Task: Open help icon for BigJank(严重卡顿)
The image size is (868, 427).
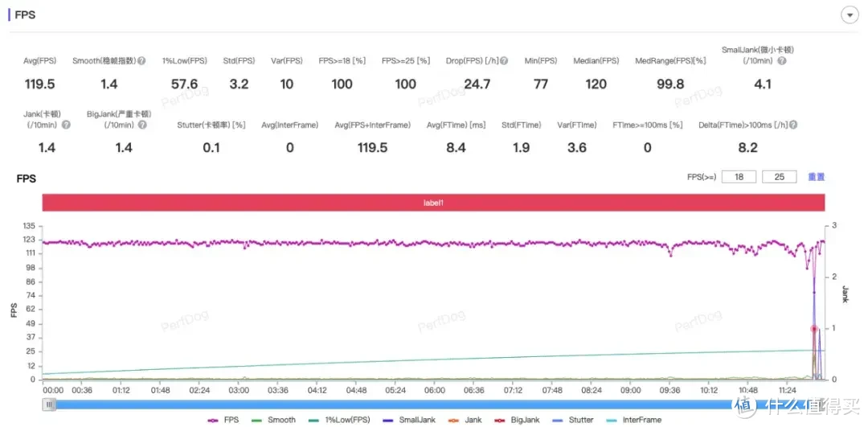Action: pyautogui.click(x=142, y=125)
